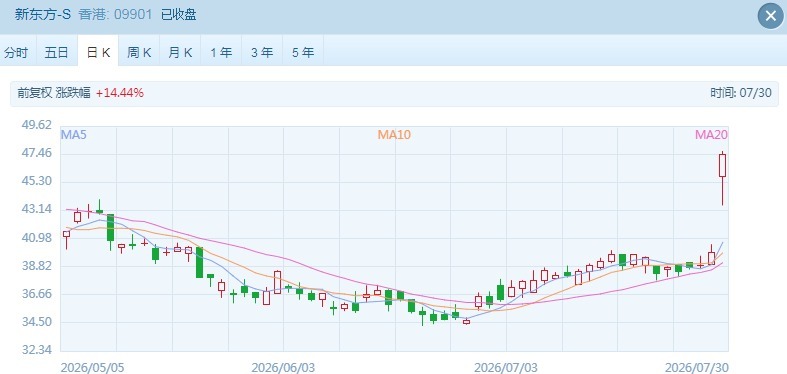Click the 2026/05/05 date axis label
Viewport: 787px width, 374px height.
(x=92, y=367)
